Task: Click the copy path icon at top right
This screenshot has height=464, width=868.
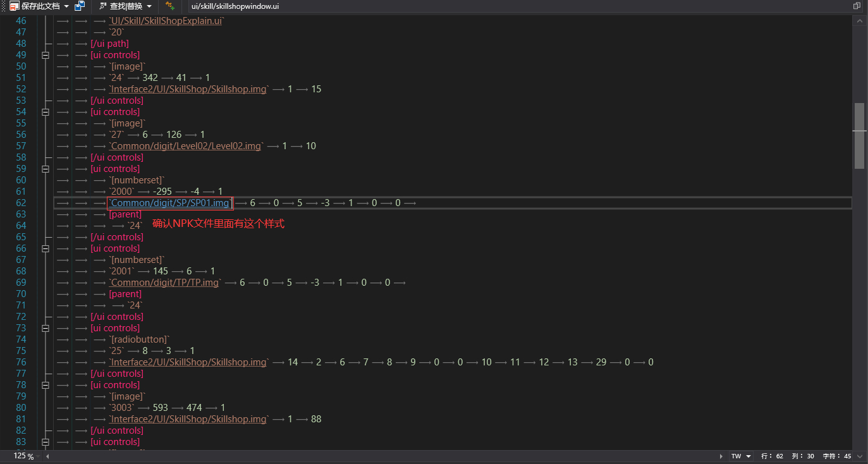Action: 857,6
